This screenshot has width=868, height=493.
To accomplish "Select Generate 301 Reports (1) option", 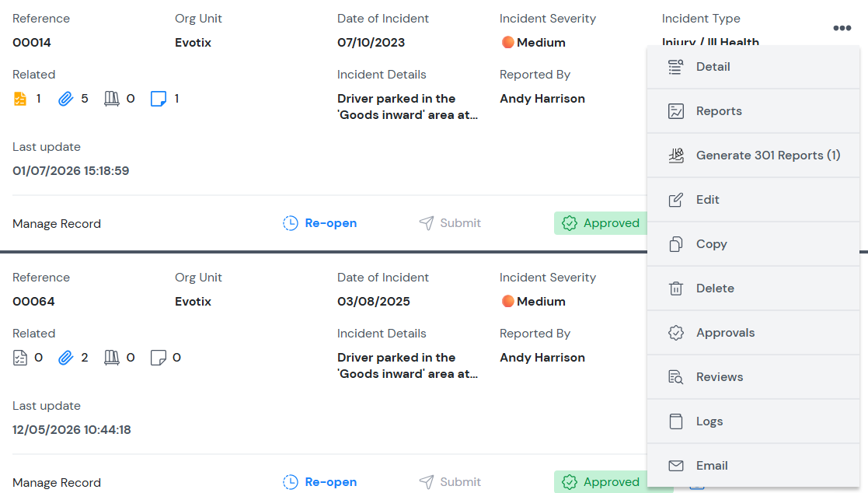I will click(753, 156).
